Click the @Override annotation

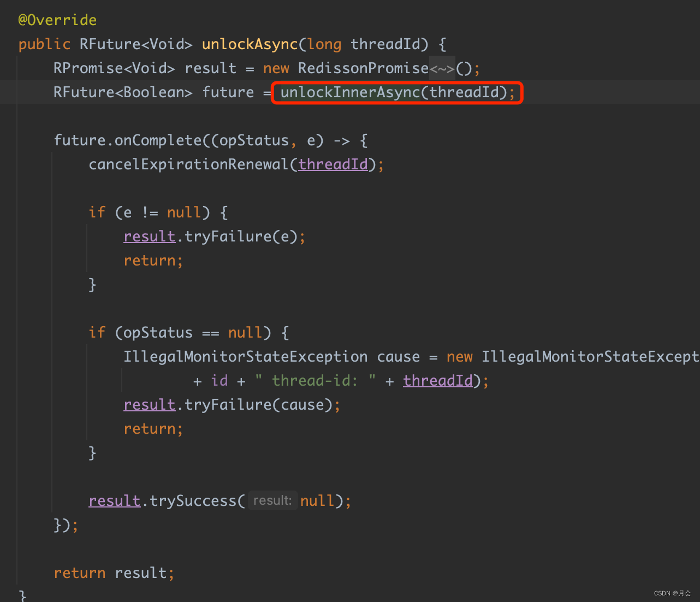pyautogui.click(x=57, y=20)
